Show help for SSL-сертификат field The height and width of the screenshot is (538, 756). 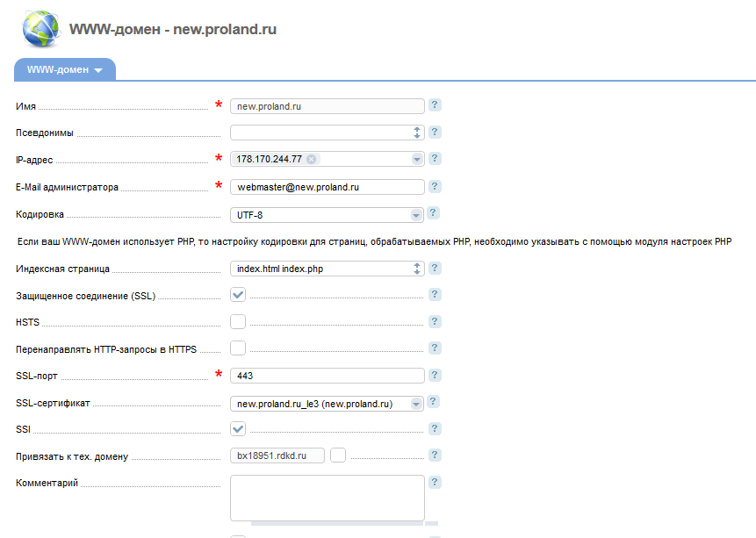tap(435, 403)
